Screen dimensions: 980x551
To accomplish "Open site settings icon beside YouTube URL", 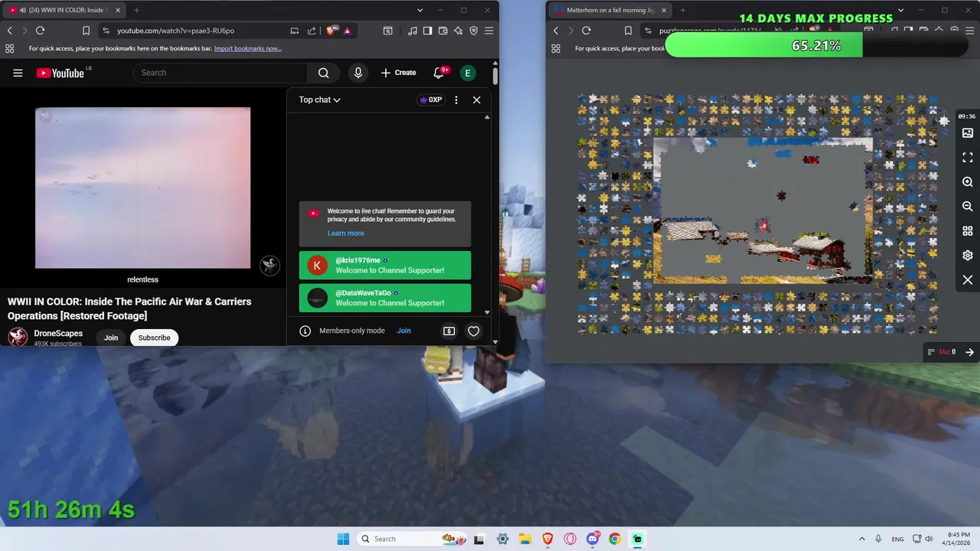I will pos(106,31).
